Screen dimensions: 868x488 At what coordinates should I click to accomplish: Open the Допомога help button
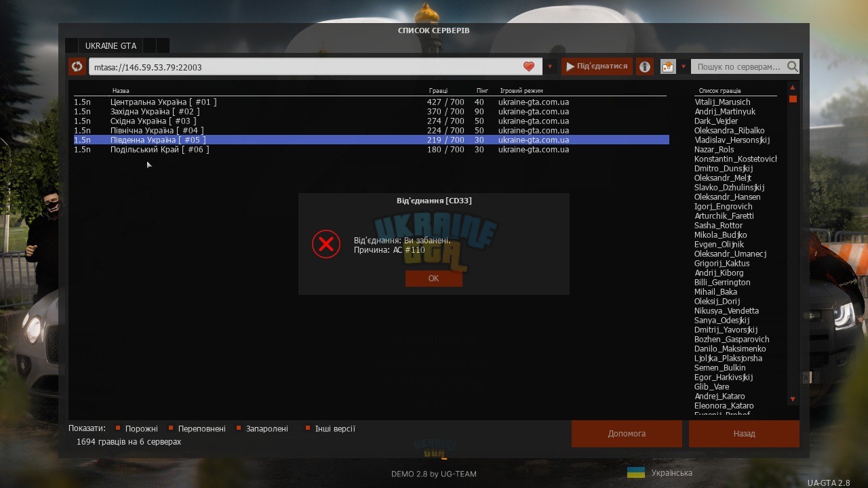627,434
